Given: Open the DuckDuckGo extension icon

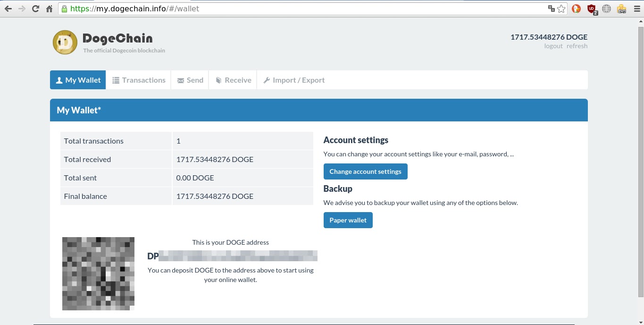Looking at the screenshot, I should coord(576,9).
